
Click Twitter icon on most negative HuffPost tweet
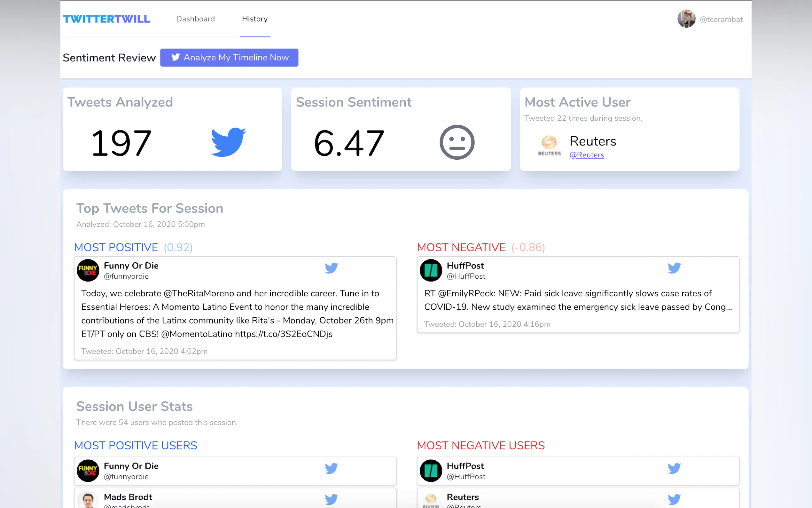pos(674,268)
